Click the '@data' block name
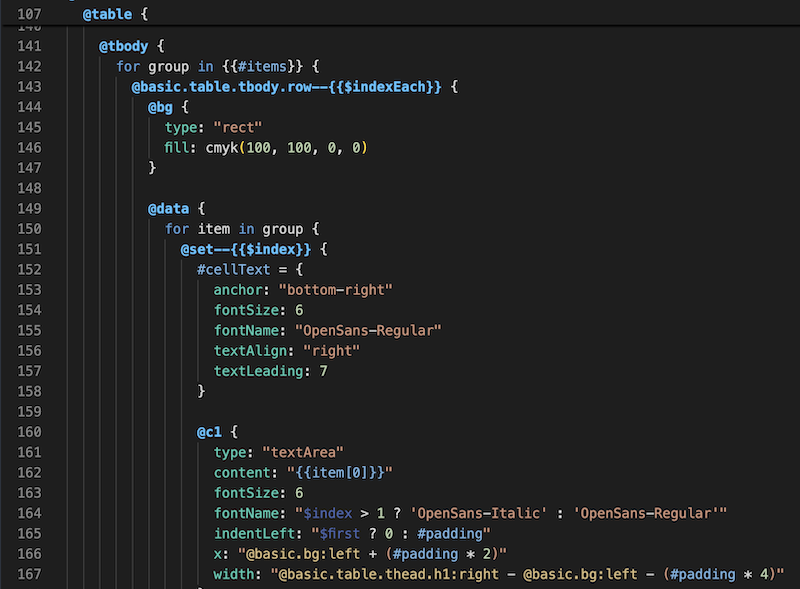 (168, 209)
